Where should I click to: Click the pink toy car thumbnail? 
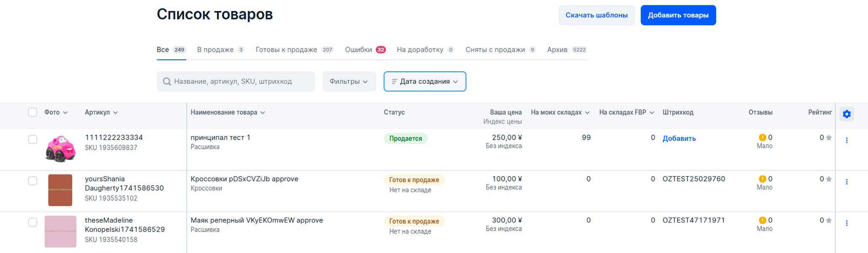click(60, 148)
